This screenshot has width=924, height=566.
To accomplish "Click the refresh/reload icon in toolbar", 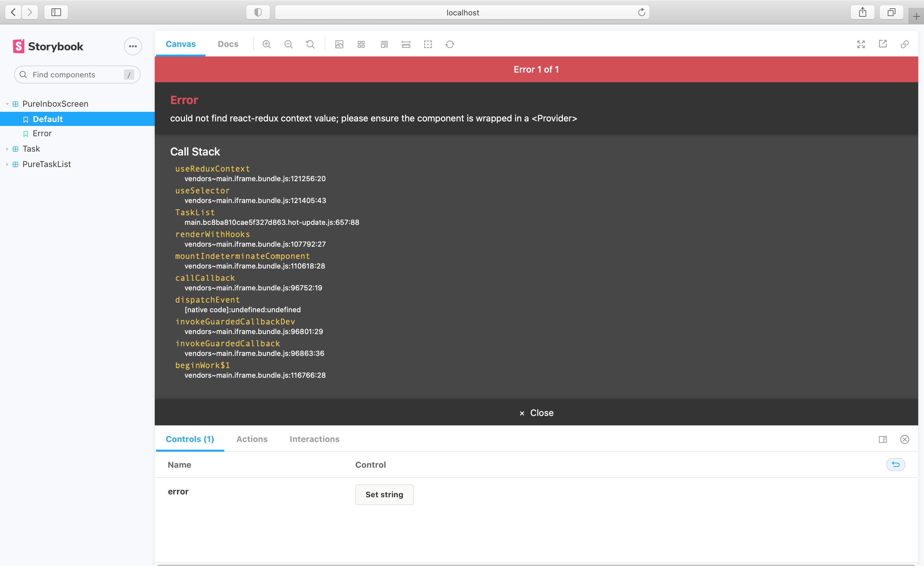I will (449, 44).
